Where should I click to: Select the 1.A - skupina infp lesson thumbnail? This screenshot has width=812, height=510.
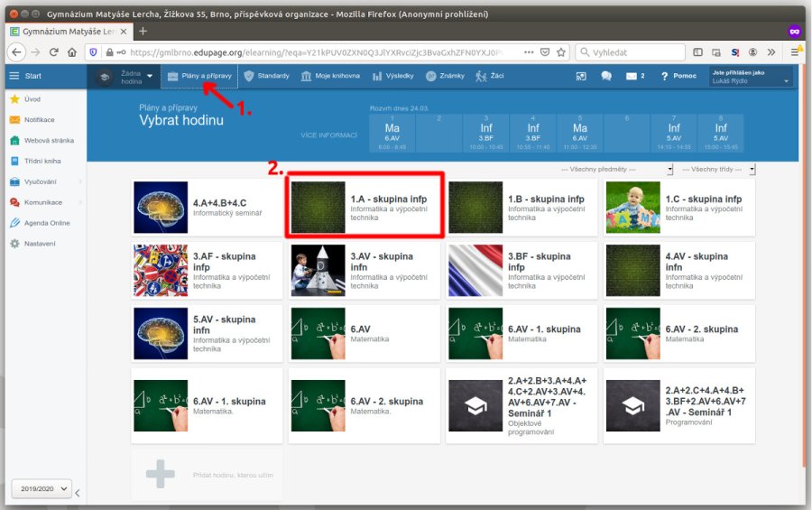[318, 208]
